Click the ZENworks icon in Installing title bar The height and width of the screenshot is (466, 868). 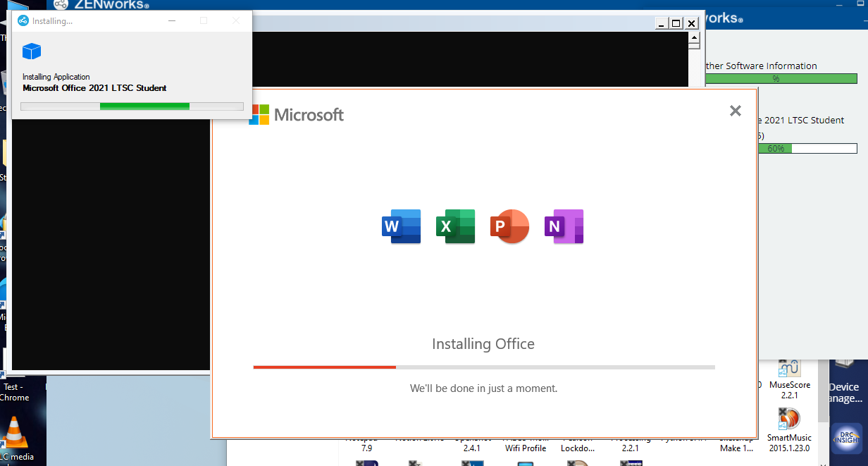tap(23, 21)
